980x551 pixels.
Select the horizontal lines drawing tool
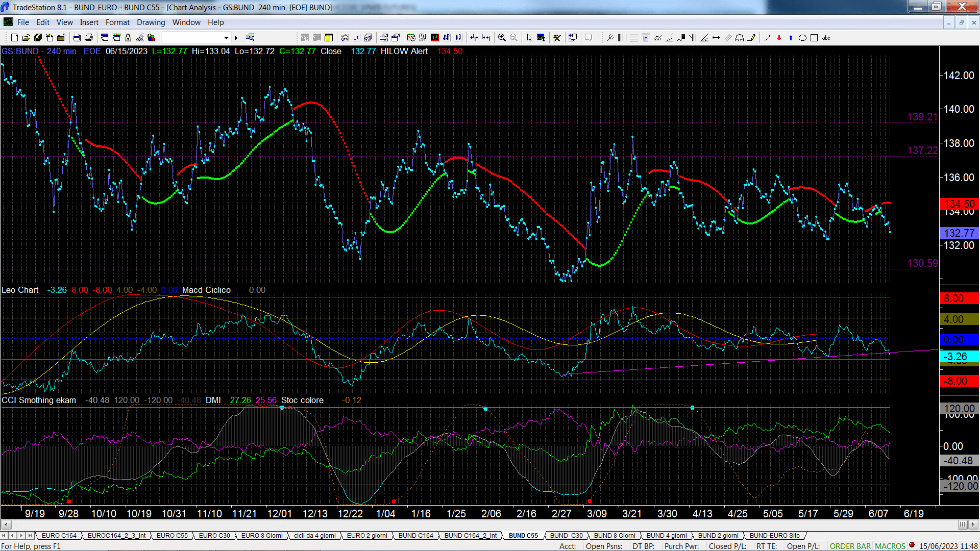634,38
